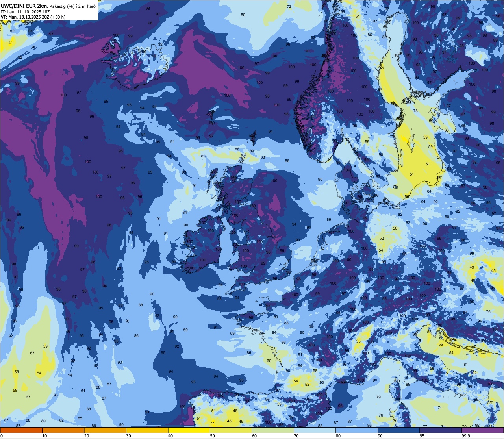Click the dark navy 95–99.9 legend swatch
504x439 pixels.
[x=441, y=430]
